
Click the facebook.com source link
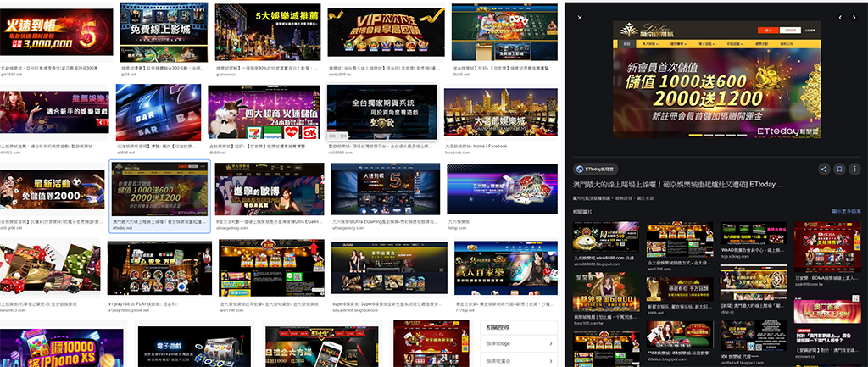(x=457, y=153)
